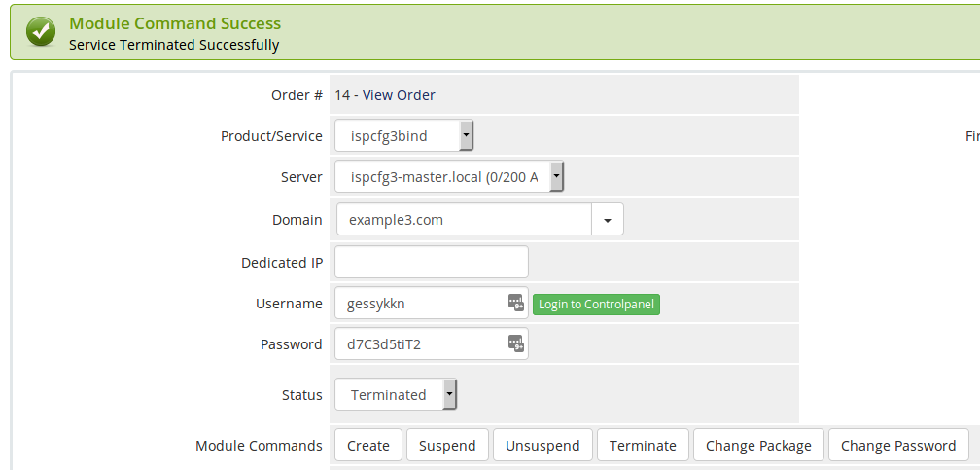
Task: Click the green success checkmark icon
Action: coord(41,32)
